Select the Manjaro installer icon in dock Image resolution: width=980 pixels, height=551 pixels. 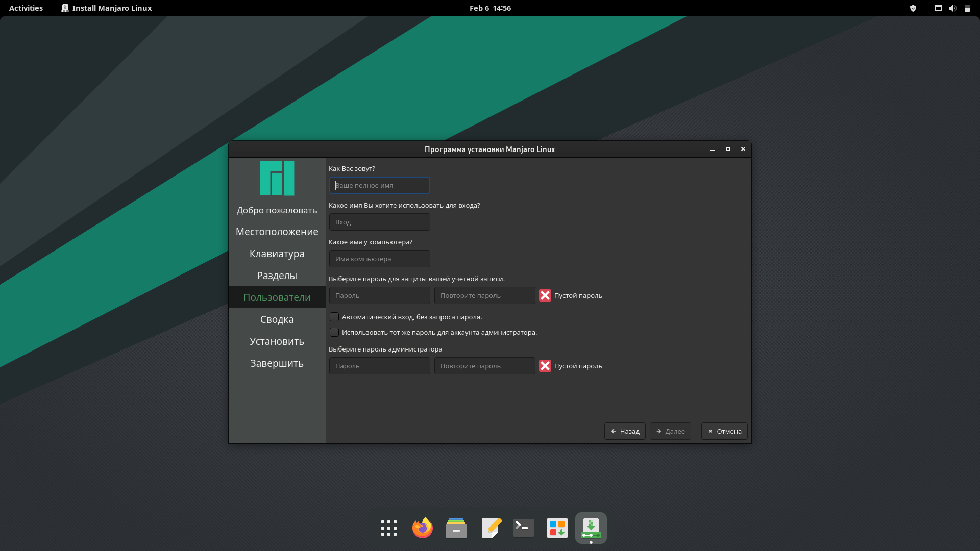click(591, 528)
